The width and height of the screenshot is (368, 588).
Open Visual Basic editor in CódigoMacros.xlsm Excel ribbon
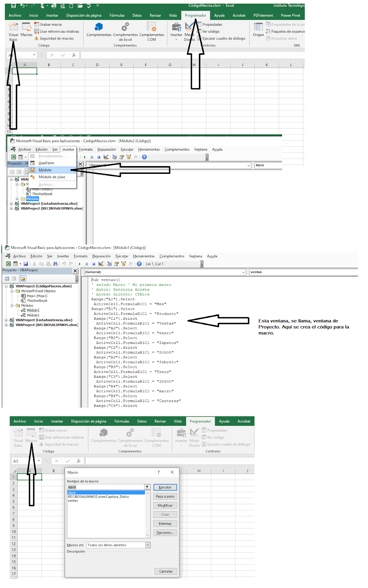point(13,32)
